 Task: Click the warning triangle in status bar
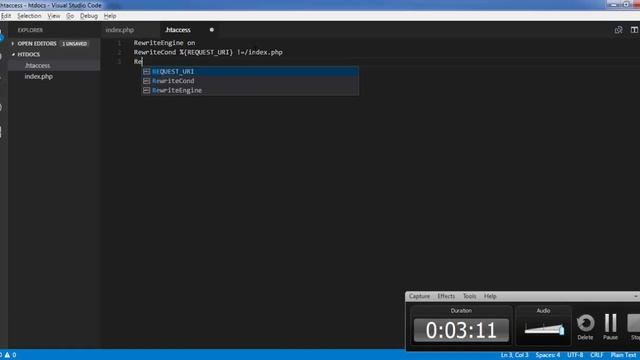(7, 355)
